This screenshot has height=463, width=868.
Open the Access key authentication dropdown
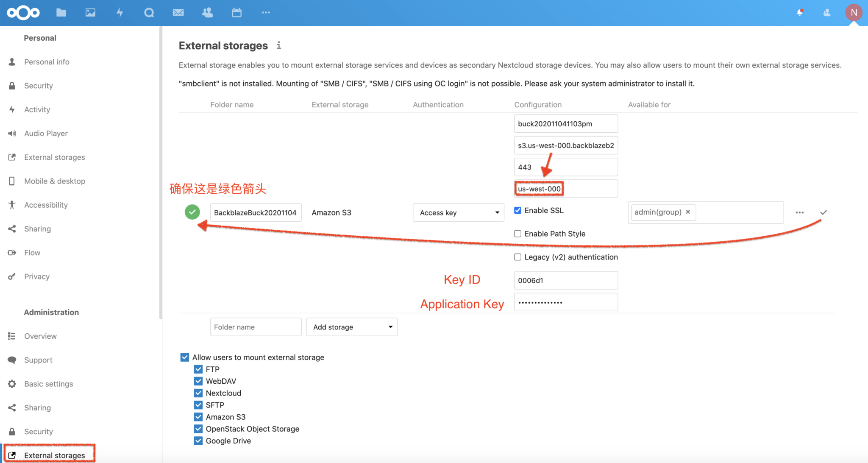(458, 212)
